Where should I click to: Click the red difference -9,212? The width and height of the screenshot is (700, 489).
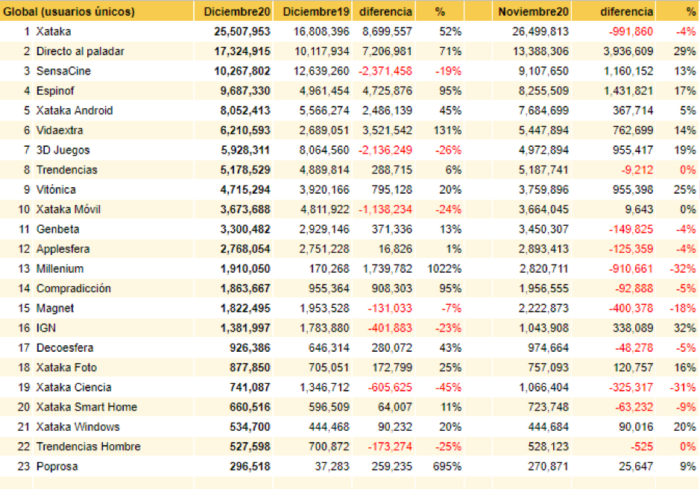(x=637, y=170)
